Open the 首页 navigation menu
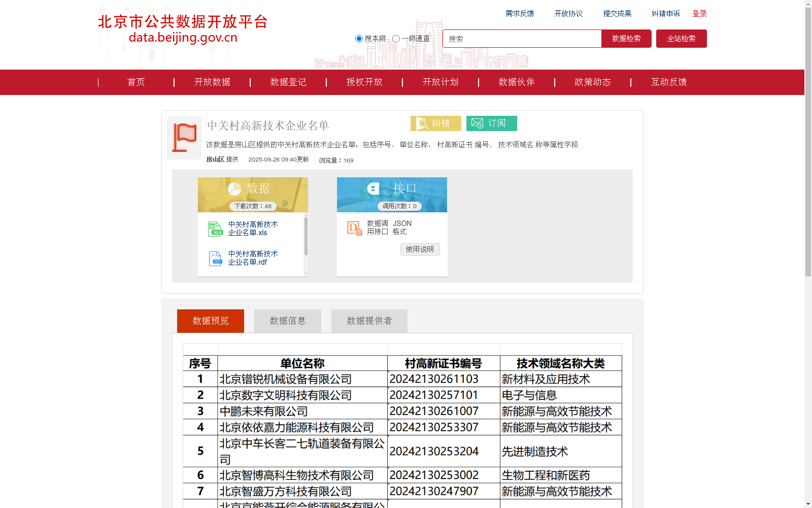 pyautogui.click(x=136, y=82)
